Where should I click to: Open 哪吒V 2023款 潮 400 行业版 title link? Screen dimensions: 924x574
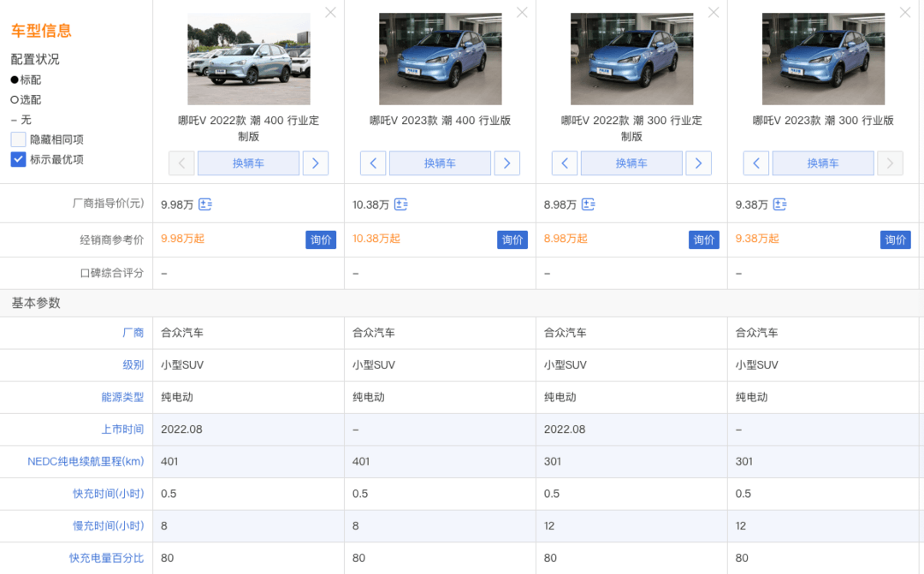coord(441,121)
